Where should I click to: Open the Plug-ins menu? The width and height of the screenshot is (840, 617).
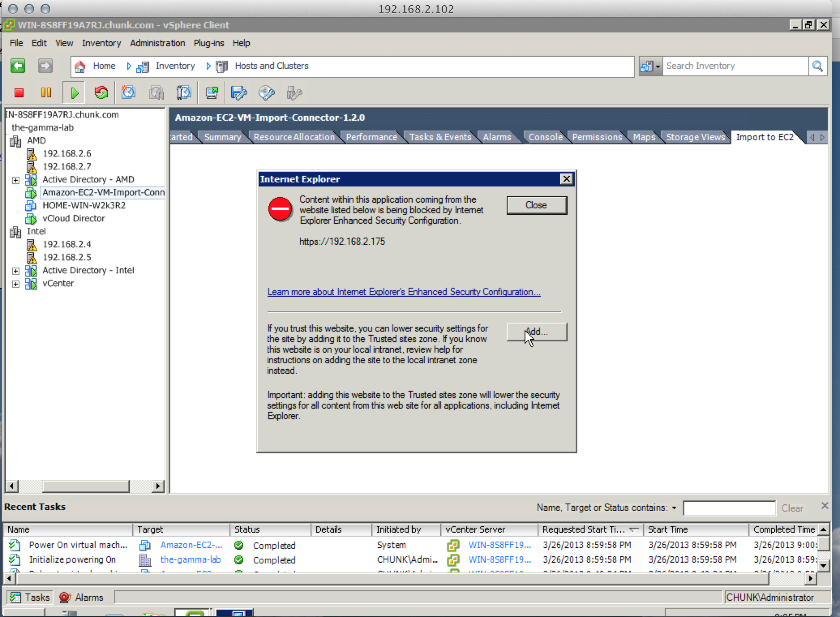pos(208,43)
